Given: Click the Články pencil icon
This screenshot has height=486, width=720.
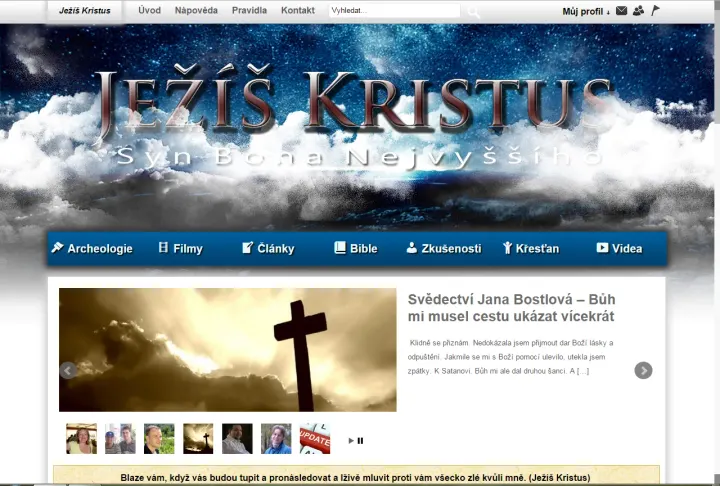Looking at the screenshot, I should (x=247, y=248).
